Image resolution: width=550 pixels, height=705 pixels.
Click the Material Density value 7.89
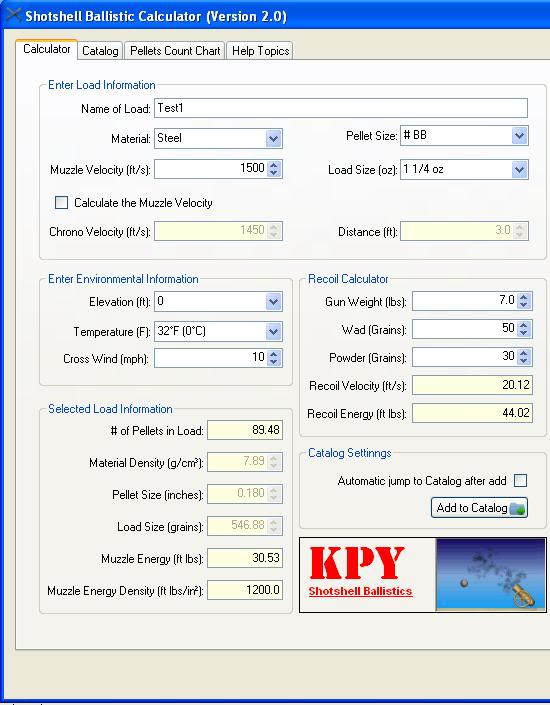tap(245, 462)
